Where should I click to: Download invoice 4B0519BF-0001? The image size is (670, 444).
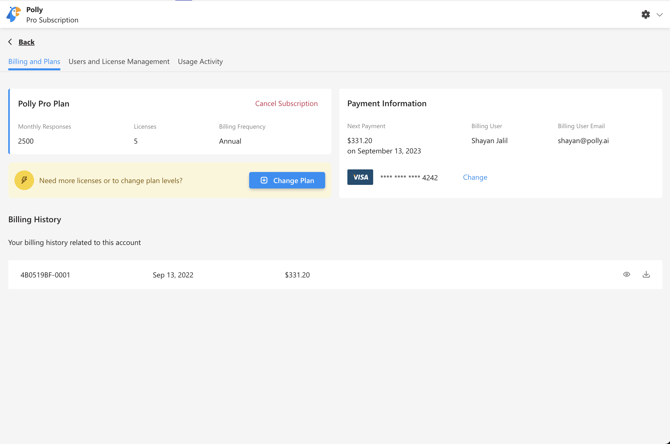coord(646,275)
